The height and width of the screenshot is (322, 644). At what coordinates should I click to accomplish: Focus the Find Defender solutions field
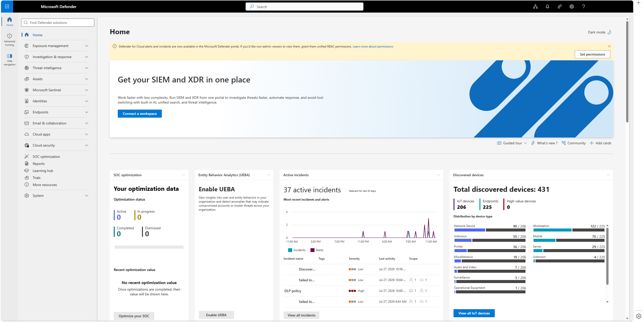[58, 23]
